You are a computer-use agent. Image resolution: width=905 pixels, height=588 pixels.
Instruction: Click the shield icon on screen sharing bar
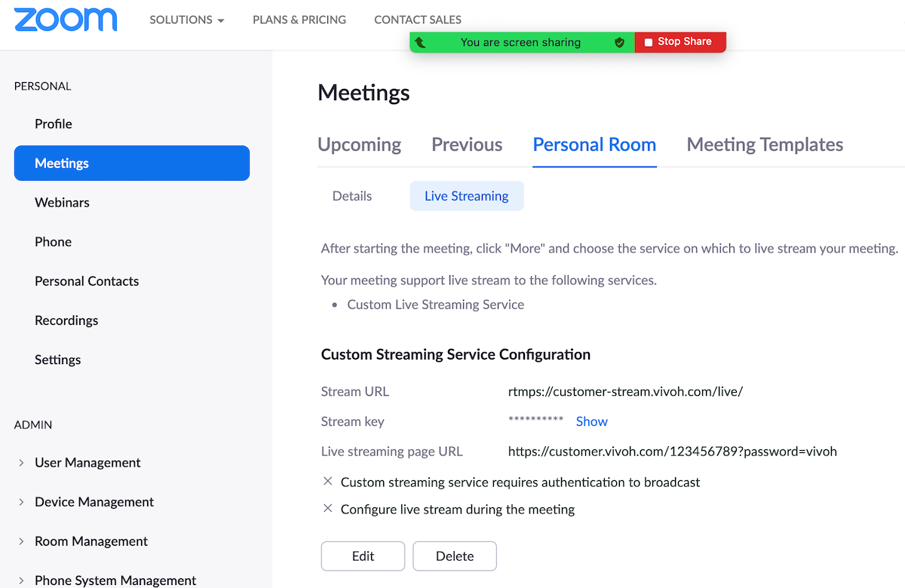(619, 42)
